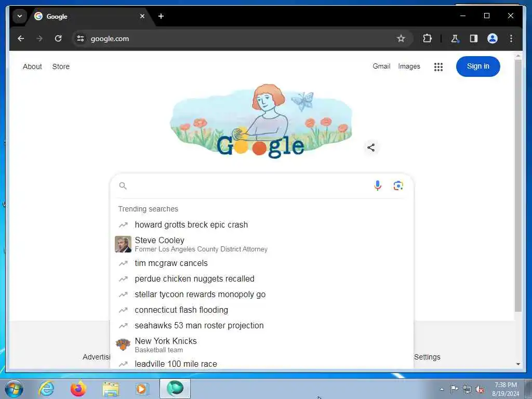Select 'seahawks 53 man roster projection' suggestion
The image size is (532, 399).
tap(262, 326)
